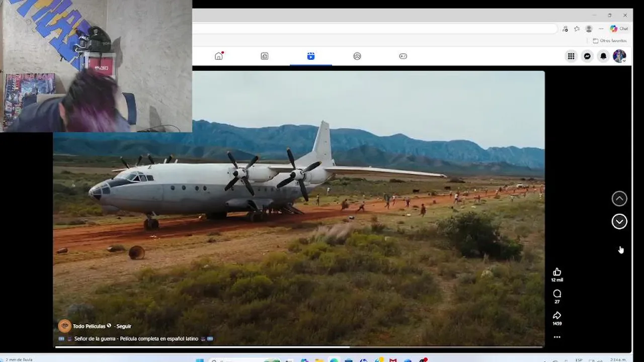Pause the airplane video

click(x=299, y=208)
